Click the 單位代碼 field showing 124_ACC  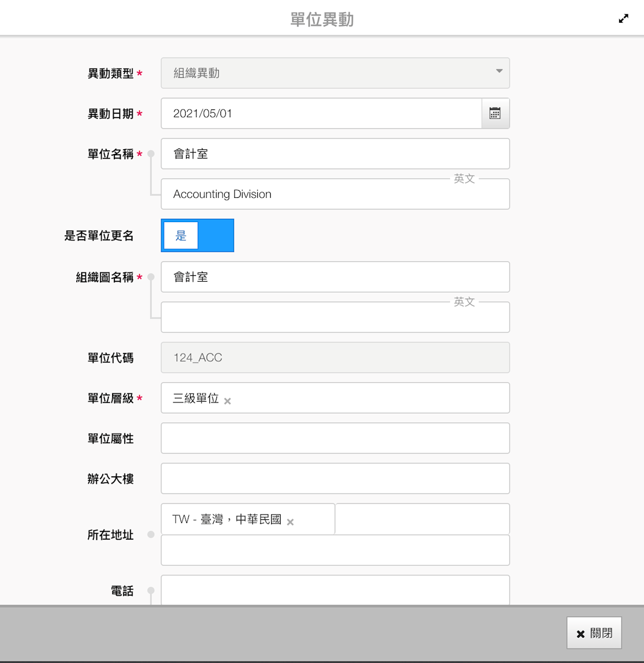click(x=335, y=357)
